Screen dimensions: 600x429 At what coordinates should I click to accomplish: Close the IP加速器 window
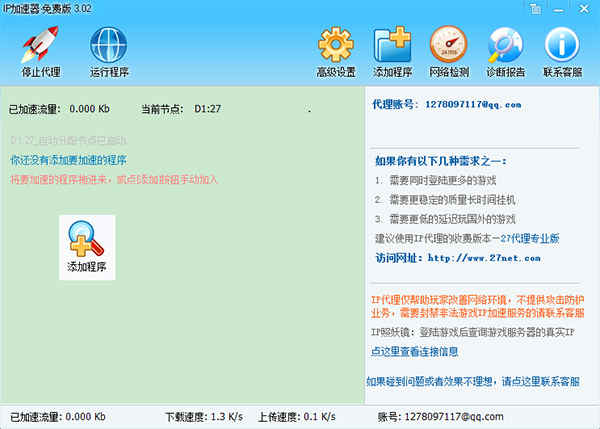click(x=584, y=8)
